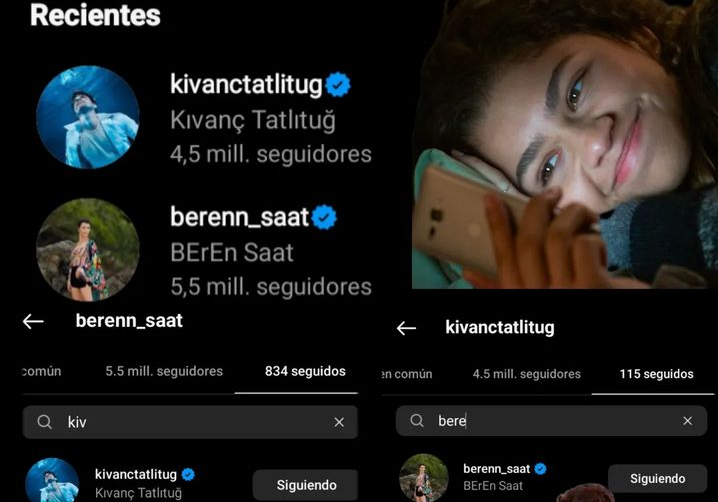Open berenn_saat avatar in search results
This screenshot has width=718, height=502.
(x=424, y=478)
